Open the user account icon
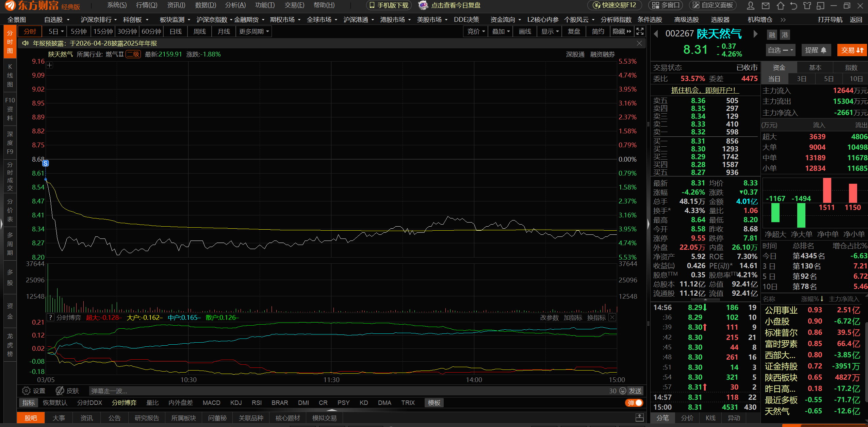Image resolution: width=868 pixels, height=427 pixels. coord(751,5)
